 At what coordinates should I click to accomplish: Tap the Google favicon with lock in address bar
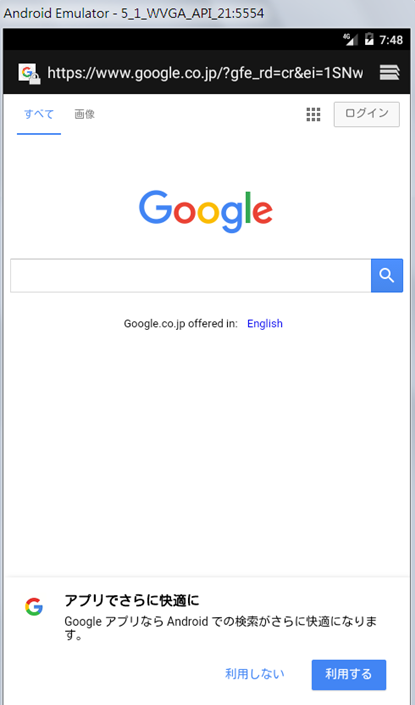pos(29,73)
